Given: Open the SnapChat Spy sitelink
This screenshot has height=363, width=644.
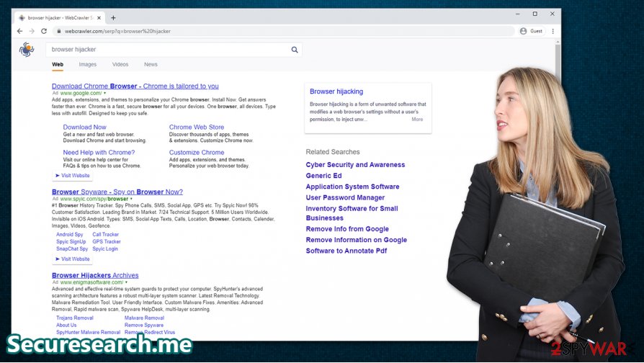Looking at the screenshot, I should pos(72,249).
